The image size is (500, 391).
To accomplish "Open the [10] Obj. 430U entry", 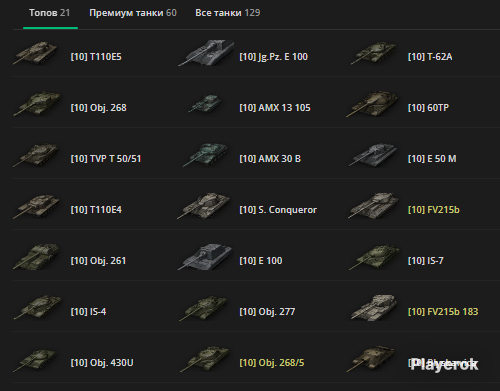I will [102, 363].
